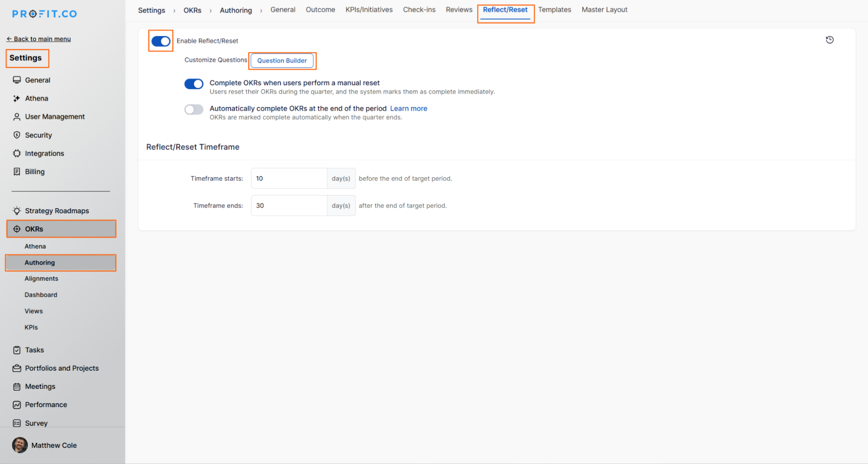Disable the Enable Reflect/Reset toggle
This screenshot has width=868, height=464.
pyautogui.click(x=161, y=41)
